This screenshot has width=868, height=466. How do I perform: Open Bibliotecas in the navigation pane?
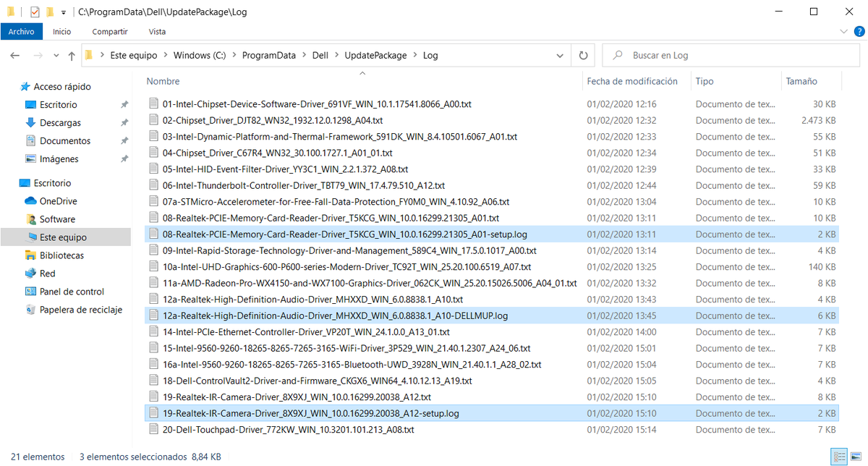pyautogui.click(x=61, y=255)
